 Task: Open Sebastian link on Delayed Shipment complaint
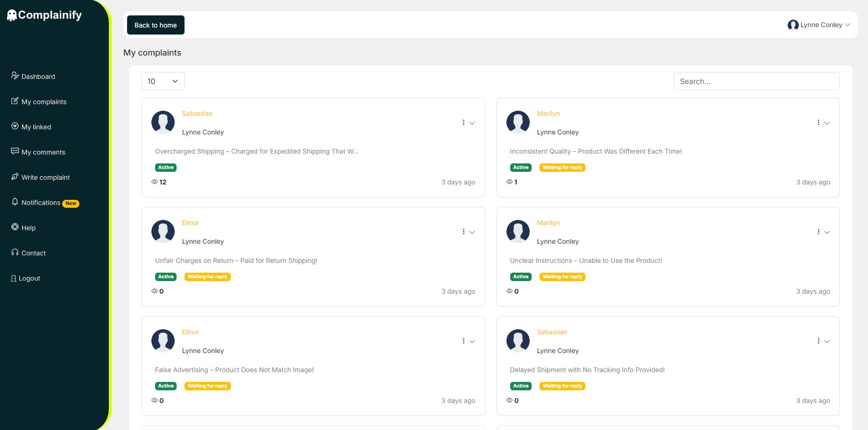click(552, 332)
